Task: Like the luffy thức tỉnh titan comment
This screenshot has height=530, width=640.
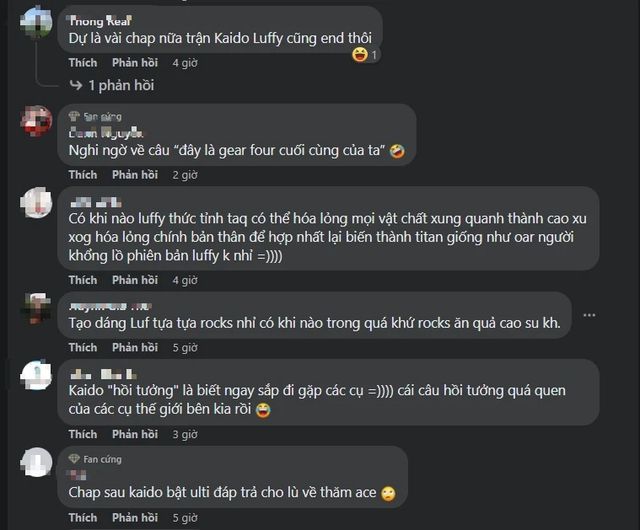Action: point(83,280)
